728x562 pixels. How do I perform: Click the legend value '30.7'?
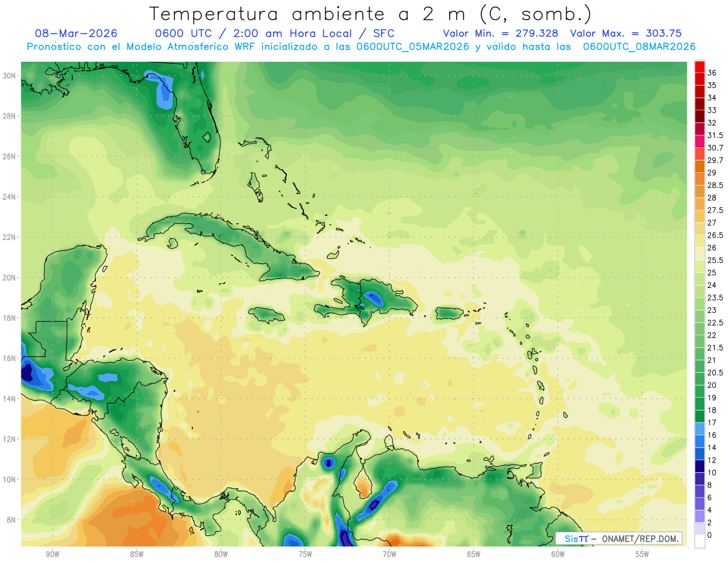point(716,148)
